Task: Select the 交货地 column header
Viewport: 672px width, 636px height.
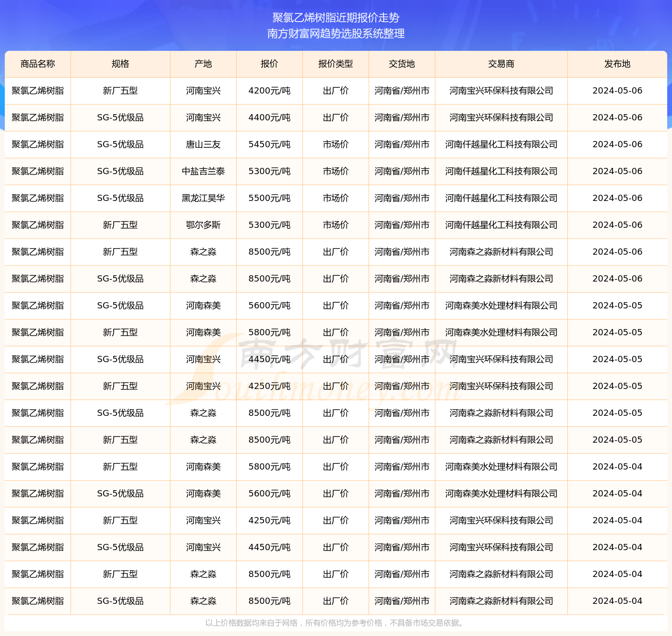Action: coord(402,64)
